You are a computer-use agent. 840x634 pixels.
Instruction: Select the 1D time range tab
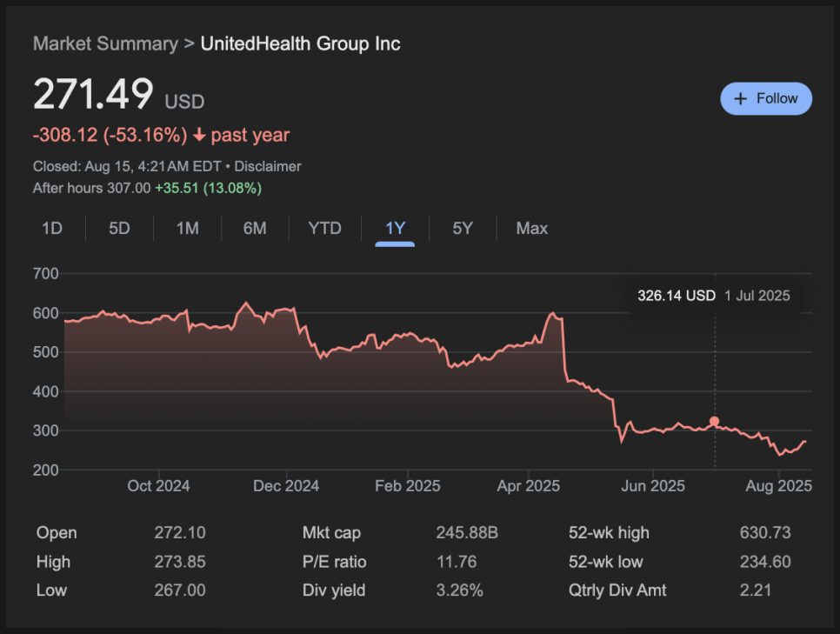(x=52, y=229)
